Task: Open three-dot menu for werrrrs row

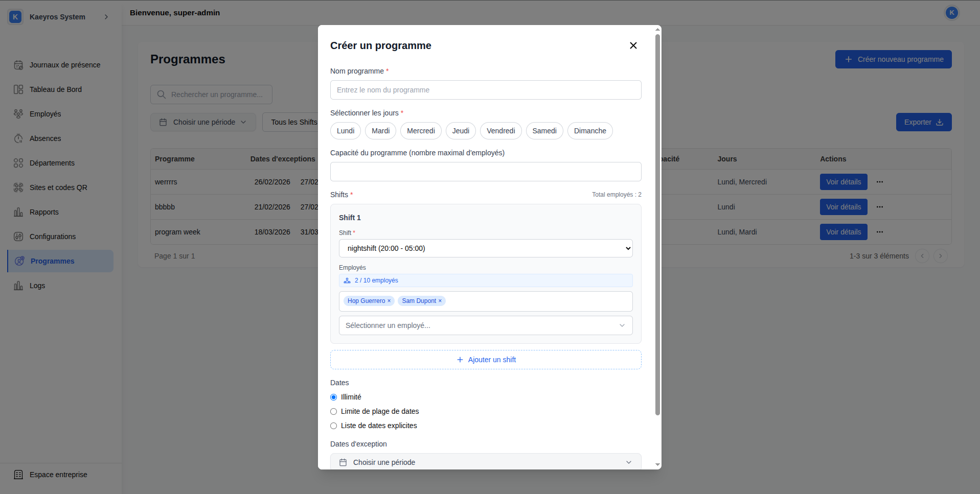Action: (879, 182)
